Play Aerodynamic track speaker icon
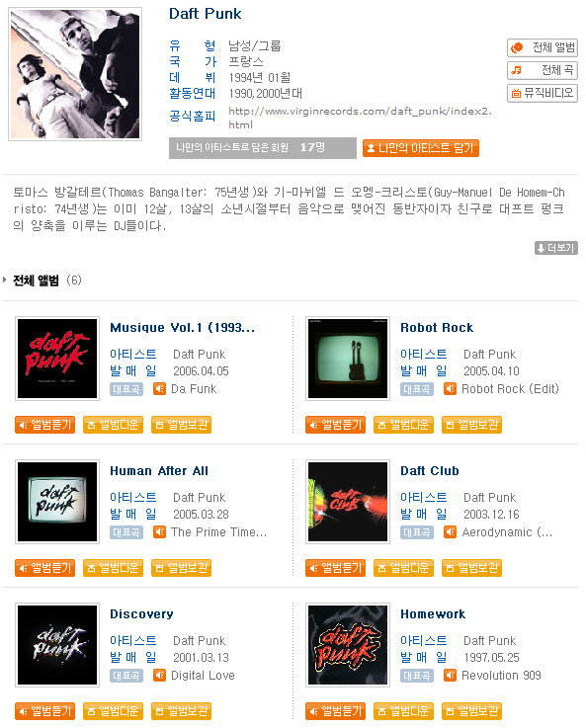This screenshot has height=728, width=586. (x=450, y=531)
